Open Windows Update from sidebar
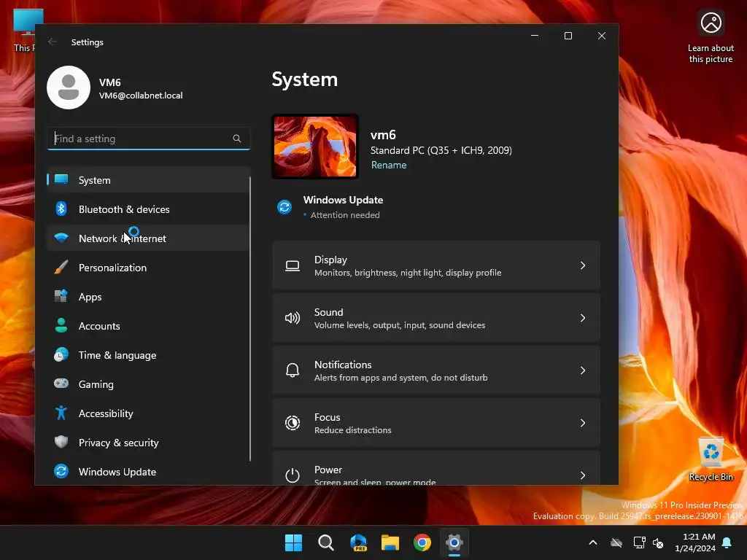 (x=148, y=472)
